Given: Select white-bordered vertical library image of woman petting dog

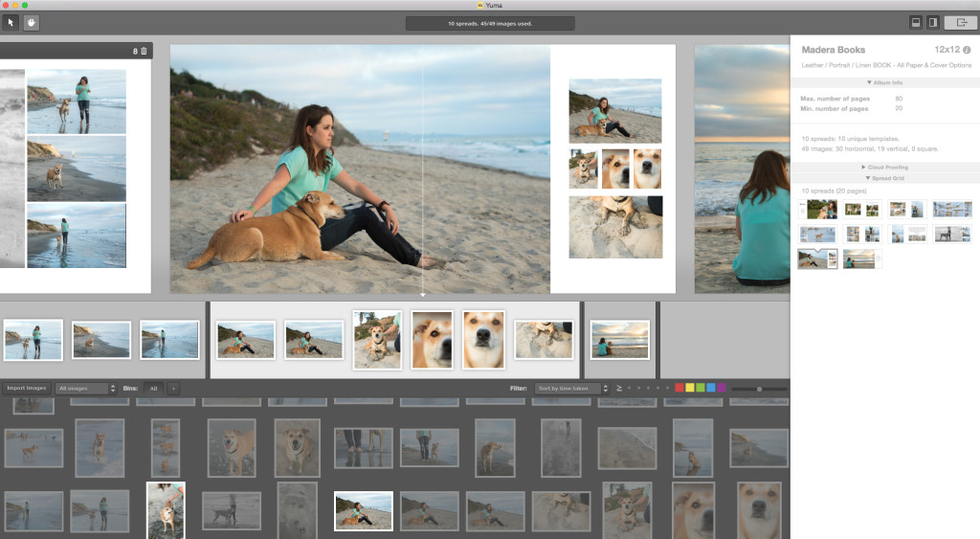Looking at the screenshot, I should click(x=166, y=510).
